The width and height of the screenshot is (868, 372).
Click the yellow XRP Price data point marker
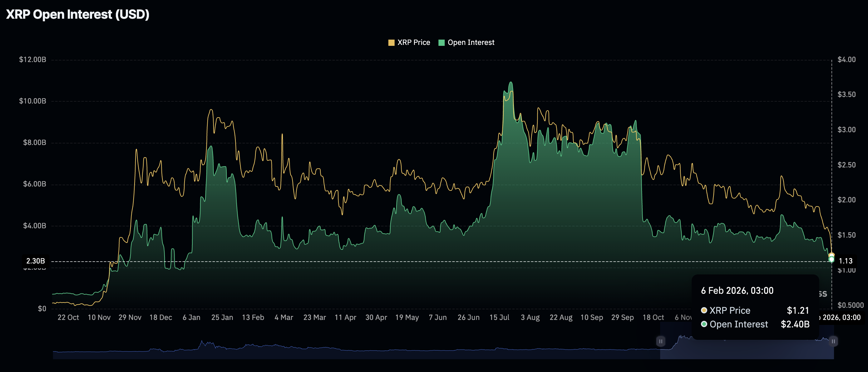point(831,255)
